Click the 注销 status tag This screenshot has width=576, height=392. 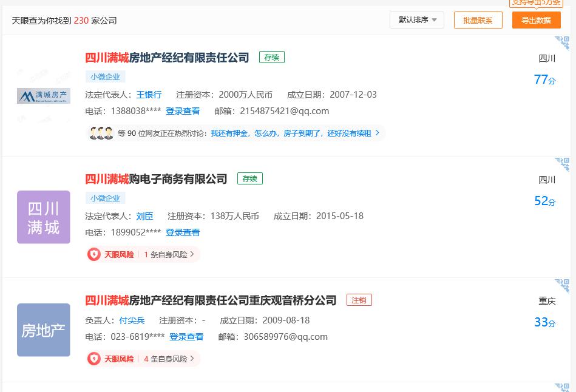[x=359, y=300]
